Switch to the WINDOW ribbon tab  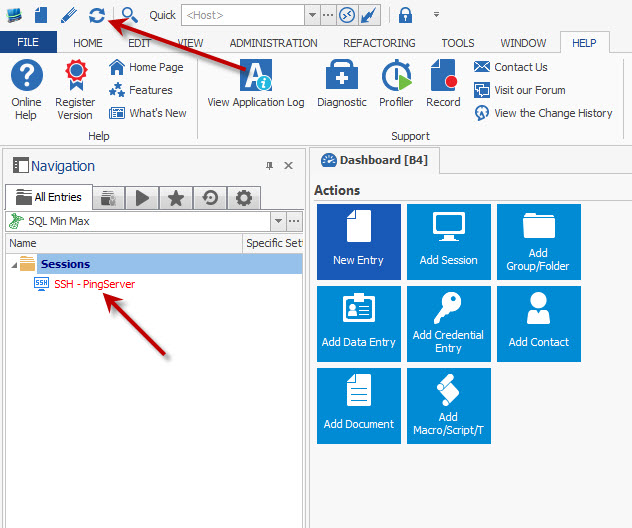tap(523, 43)
